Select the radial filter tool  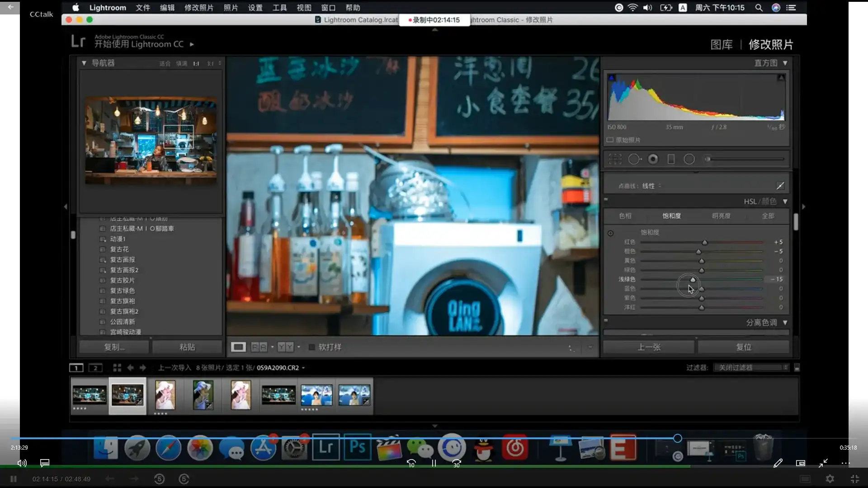point(689,159)
